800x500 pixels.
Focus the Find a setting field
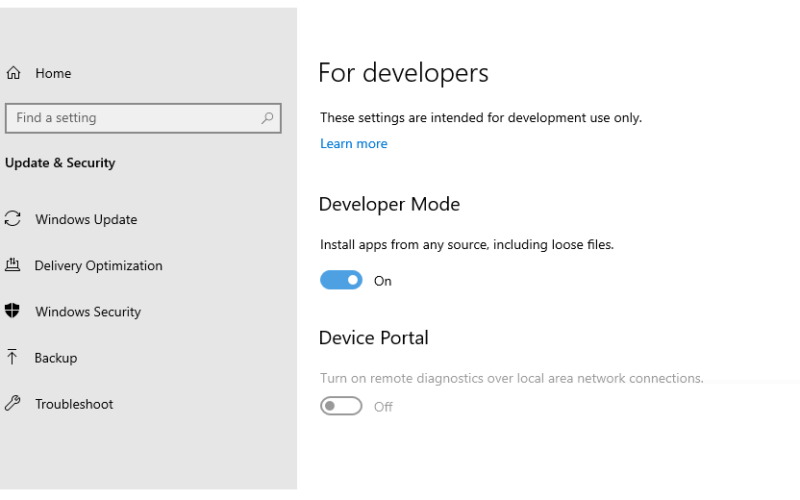click(x=143, y=118)
